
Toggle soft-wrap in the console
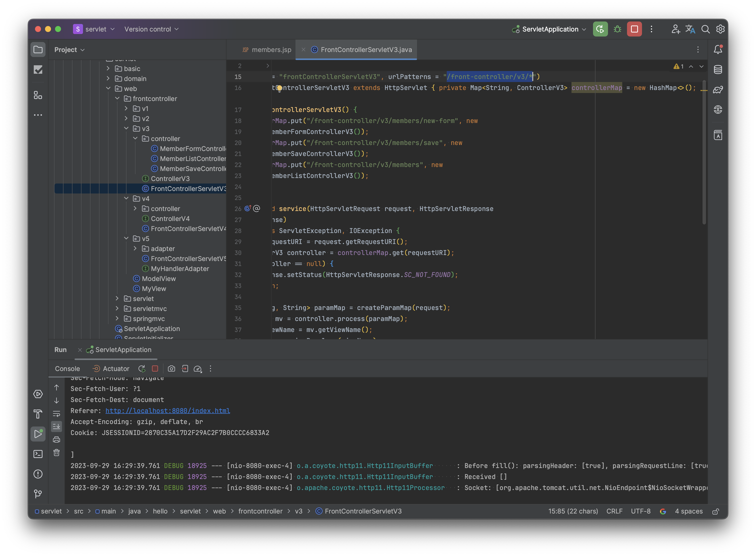56,414
